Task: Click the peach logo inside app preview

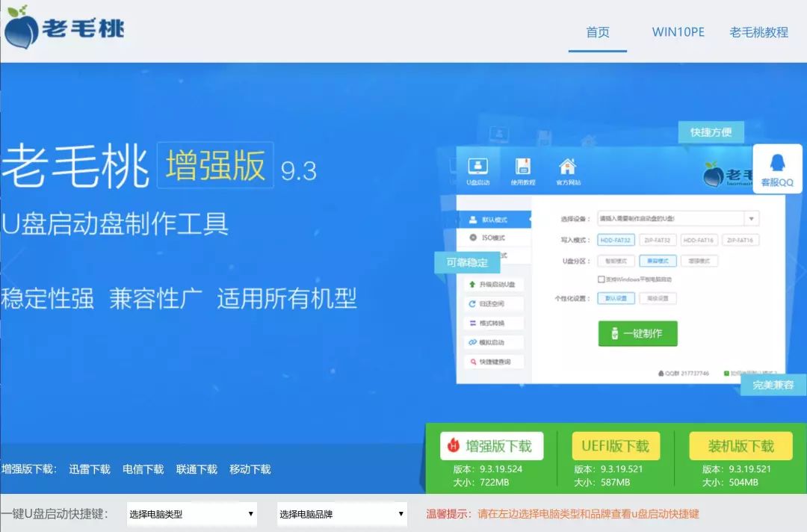Action: click(714, 176)
